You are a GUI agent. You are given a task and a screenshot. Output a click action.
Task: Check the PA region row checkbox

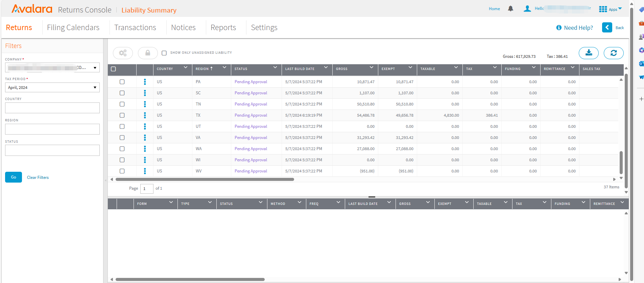122,82
